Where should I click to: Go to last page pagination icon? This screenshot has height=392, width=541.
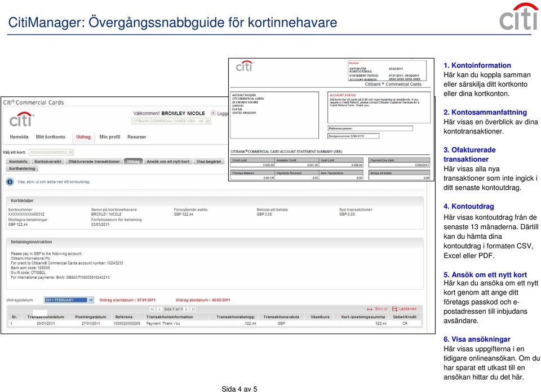(193, 309)
